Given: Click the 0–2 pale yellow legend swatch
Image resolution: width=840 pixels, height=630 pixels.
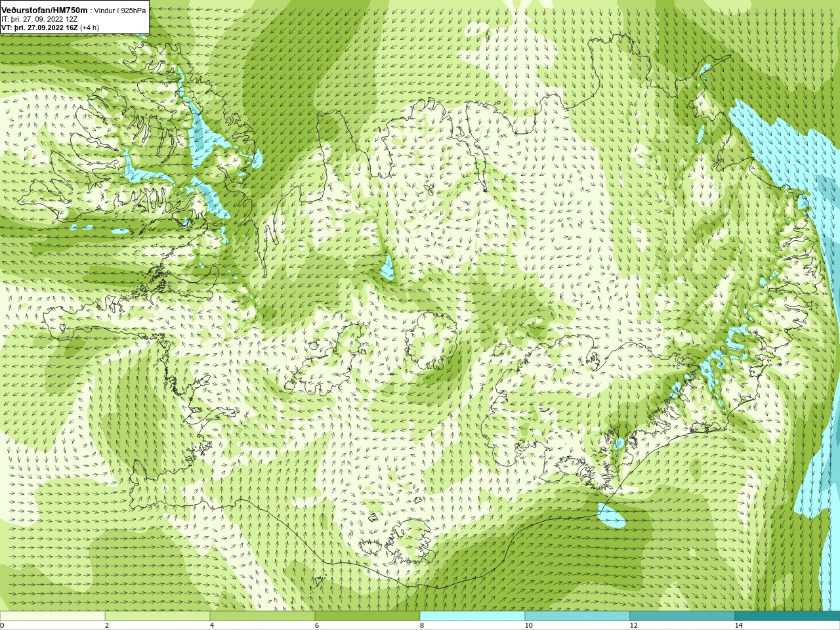Looking at the screenshot, I should 52,616.
